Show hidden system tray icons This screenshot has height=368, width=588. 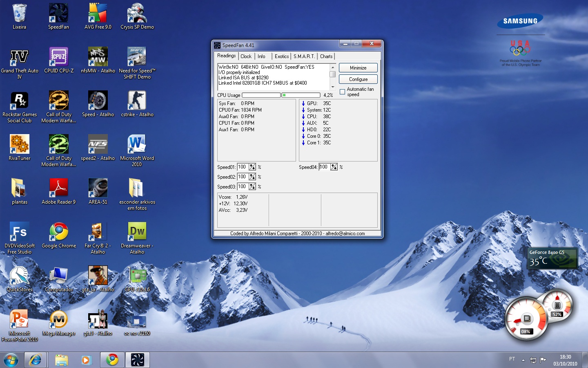pyautogui.click(x=523, y=360)
